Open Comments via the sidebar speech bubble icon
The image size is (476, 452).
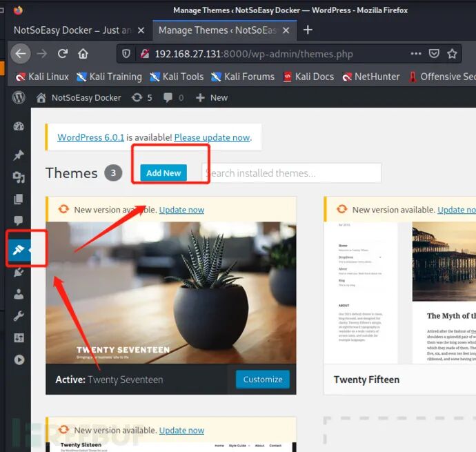19,221
